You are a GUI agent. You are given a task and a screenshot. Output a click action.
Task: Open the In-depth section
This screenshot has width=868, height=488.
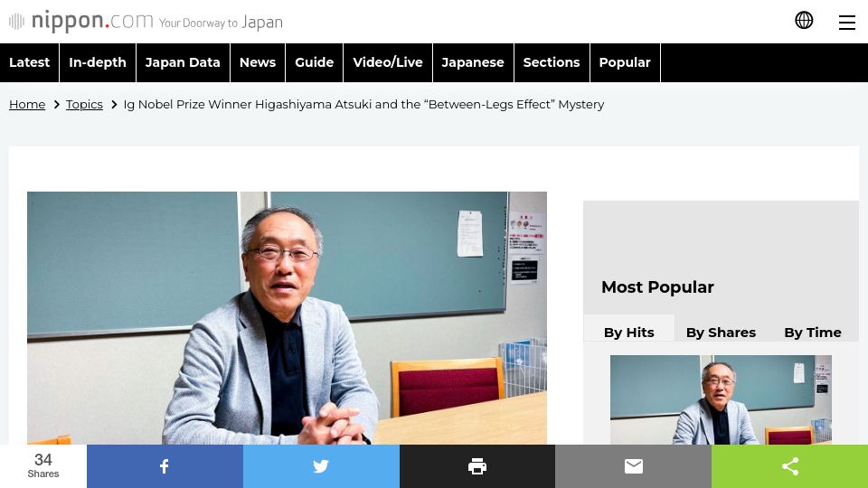pos(98,62)
